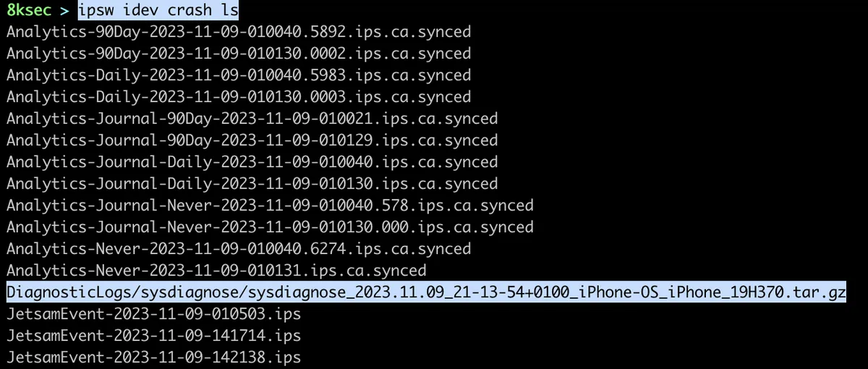Screen dimensions: 868x369
Task: Select the Analytics-Journal-Daily 010040 entry
Action: coord(252,162)
